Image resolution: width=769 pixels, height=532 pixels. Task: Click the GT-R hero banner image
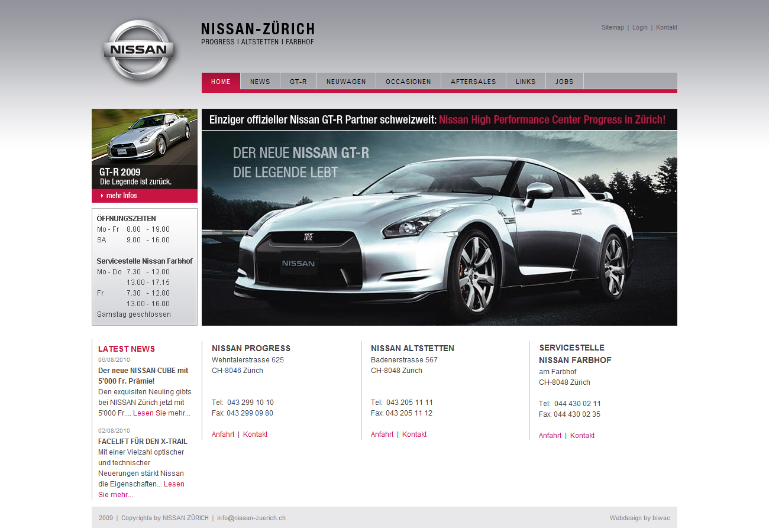(440, 228)
